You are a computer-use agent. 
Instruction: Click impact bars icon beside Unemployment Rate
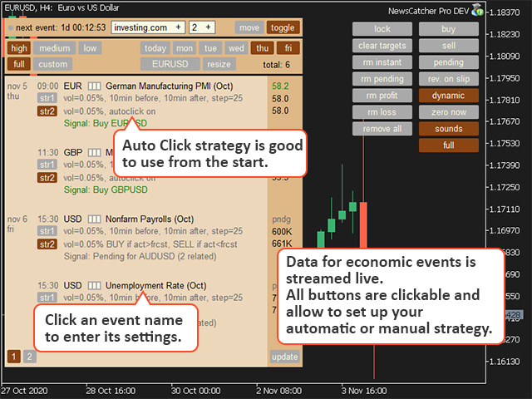(94, 286)
